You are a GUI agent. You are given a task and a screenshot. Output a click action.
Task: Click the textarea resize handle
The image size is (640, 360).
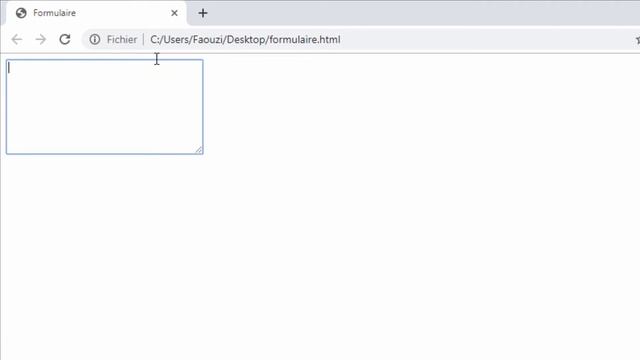click(198, 150)
